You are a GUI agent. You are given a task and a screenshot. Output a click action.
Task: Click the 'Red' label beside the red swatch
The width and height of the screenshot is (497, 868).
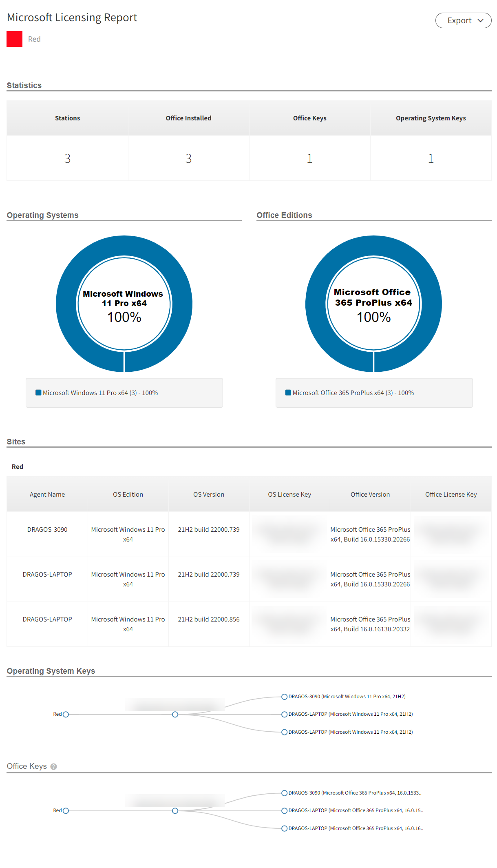point(34,39)
